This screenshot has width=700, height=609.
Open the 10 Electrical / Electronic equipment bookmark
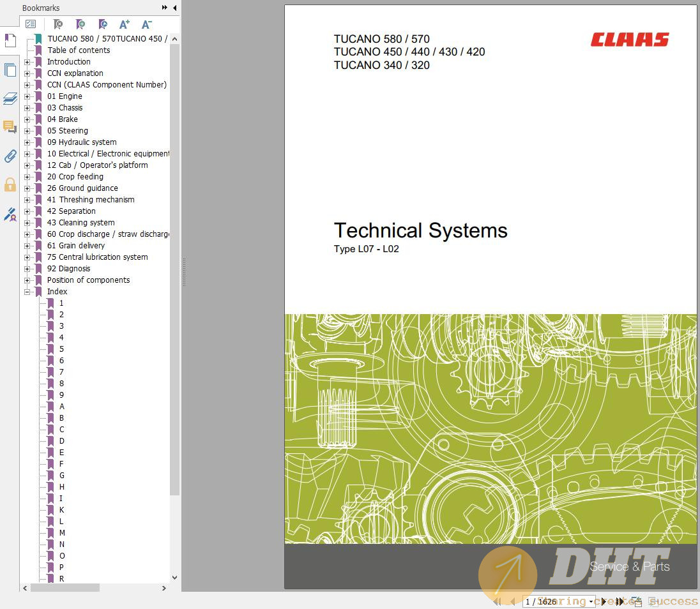click(108, 153)
